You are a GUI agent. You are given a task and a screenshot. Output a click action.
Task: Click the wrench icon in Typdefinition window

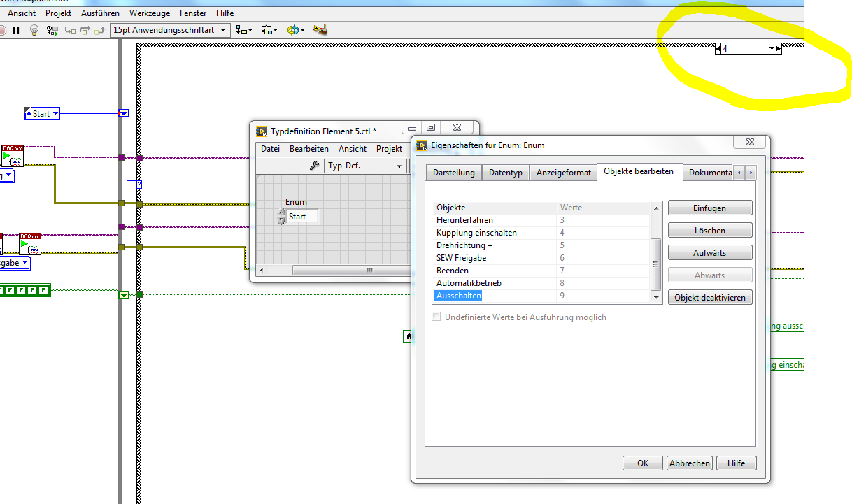(x=315, y=166)
